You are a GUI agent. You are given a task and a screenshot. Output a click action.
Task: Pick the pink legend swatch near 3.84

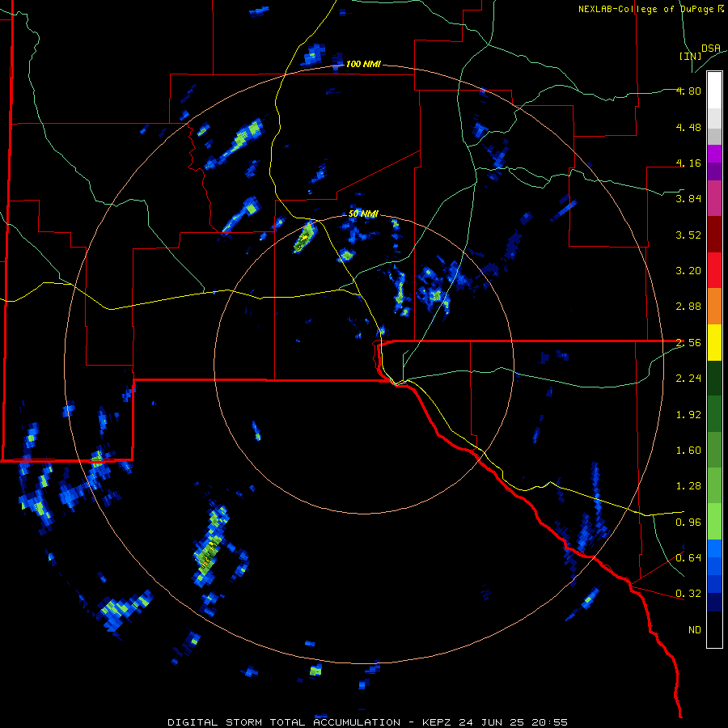click(714, 198)
